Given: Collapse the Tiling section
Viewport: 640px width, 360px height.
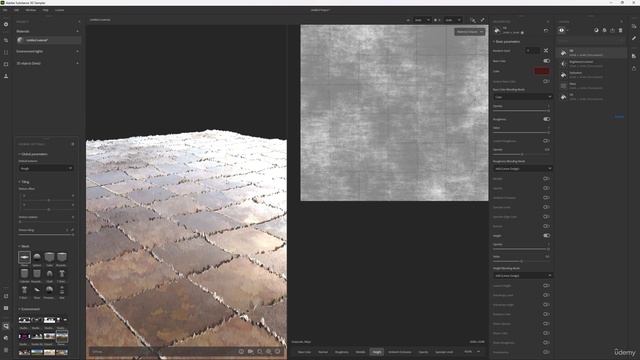Looking at the screenshot, I should pyautogui.click(x=24, y=182).
